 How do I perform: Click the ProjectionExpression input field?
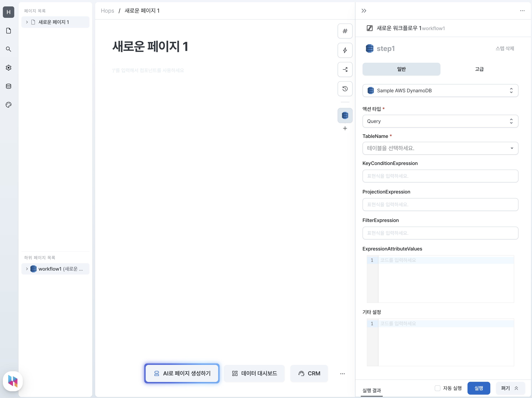[440, 204]
